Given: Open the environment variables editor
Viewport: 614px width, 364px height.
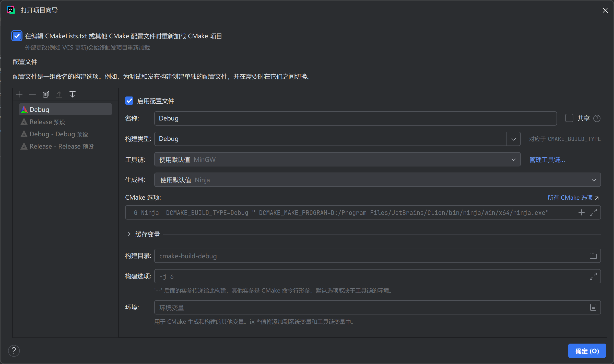Looking at the screenshot, I should [593, 307].
